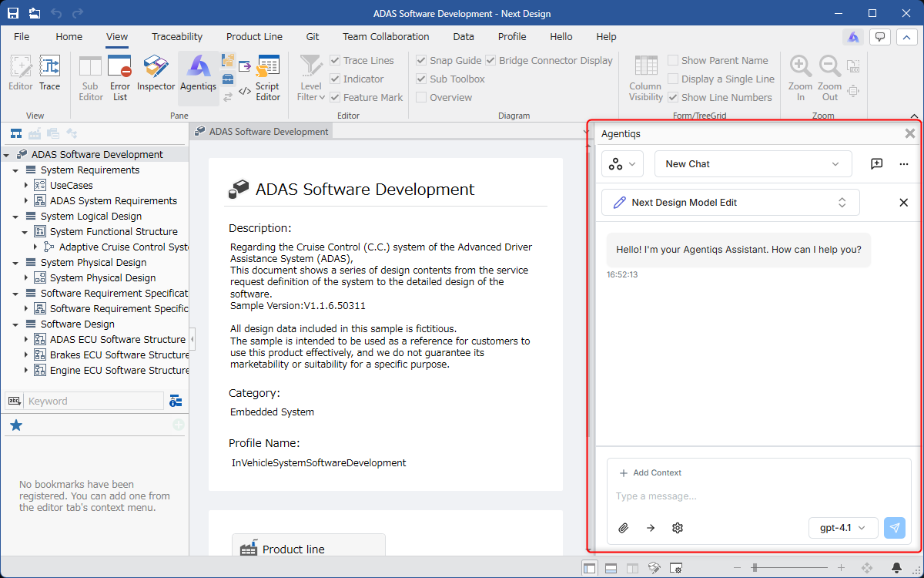Click the Add Context button
Image resolution: width=924 pixels, height=578 pixels.
click(x=651, y=472)
